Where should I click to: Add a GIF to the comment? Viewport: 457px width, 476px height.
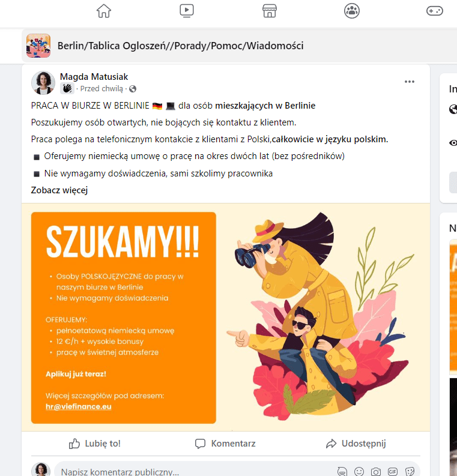393,471
